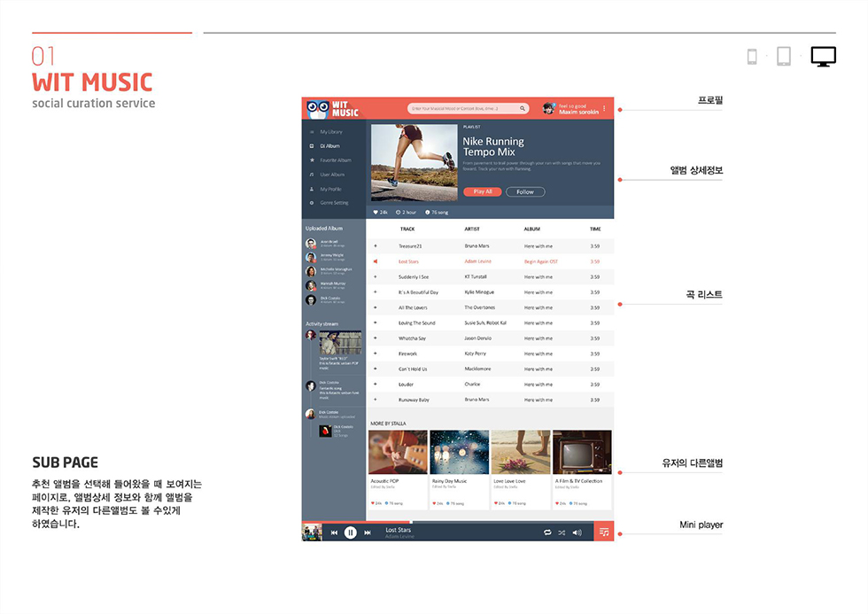
Task: Open the play queue icon in the mini player
Action: coord(604,532)
